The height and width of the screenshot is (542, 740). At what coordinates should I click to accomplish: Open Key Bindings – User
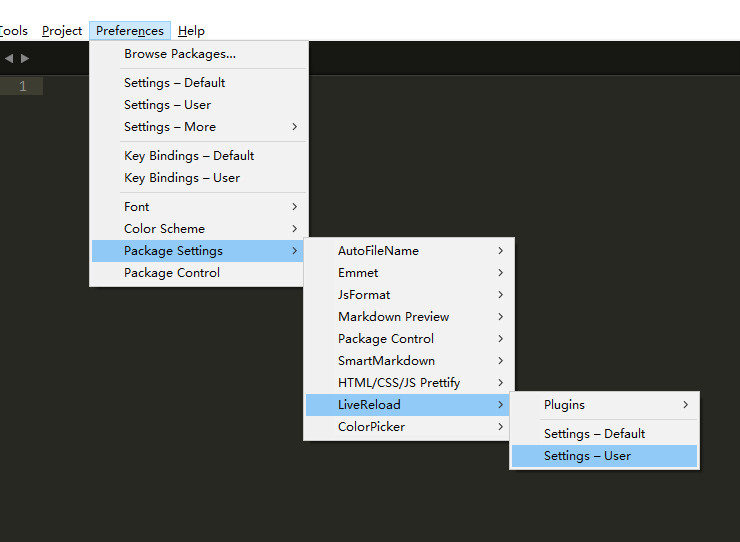pos(198,178)
